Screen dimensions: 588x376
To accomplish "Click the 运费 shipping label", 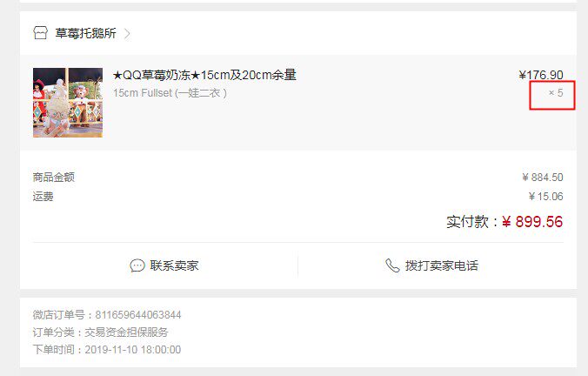I will coord(43,196).
